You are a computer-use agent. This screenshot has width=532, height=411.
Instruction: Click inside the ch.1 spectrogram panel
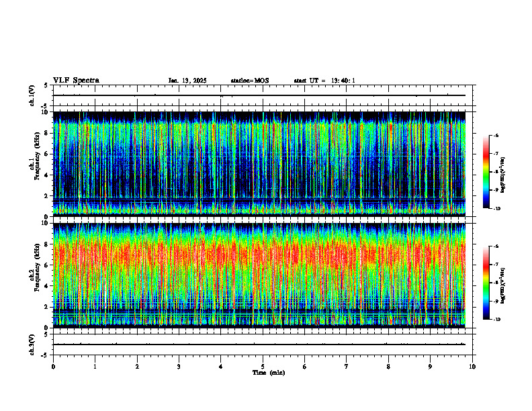click(x=259, y=164)
